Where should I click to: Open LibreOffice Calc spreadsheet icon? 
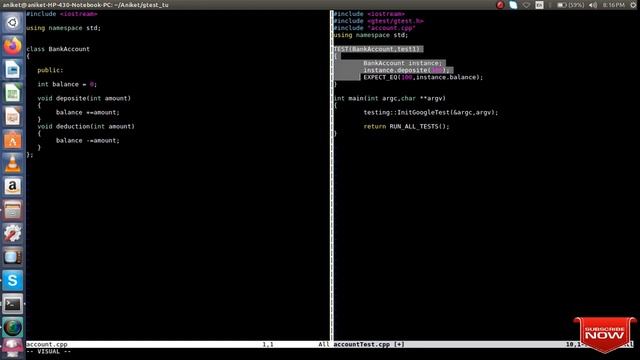pos(12,93)
